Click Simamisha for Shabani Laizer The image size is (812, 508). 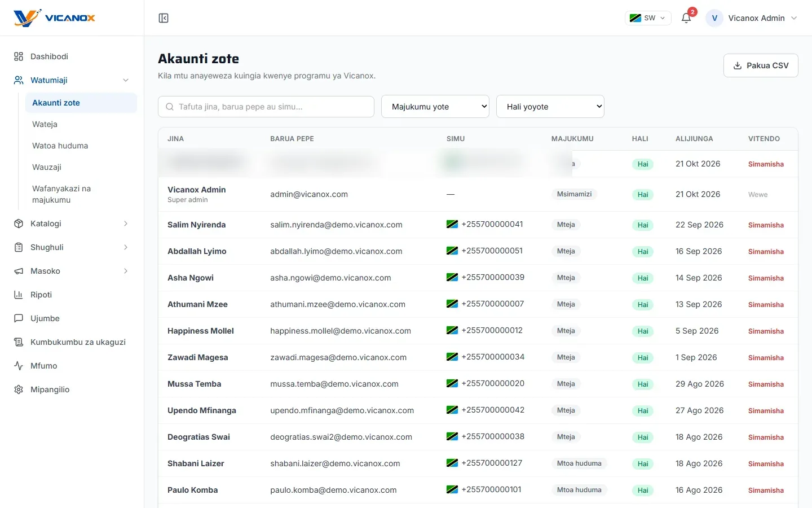(x=766, y=464)
